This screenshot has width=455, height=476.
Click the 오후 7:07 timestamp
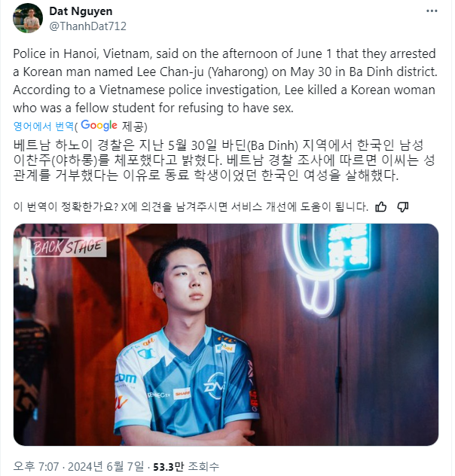pyautogui.click(x=36, y=466)
